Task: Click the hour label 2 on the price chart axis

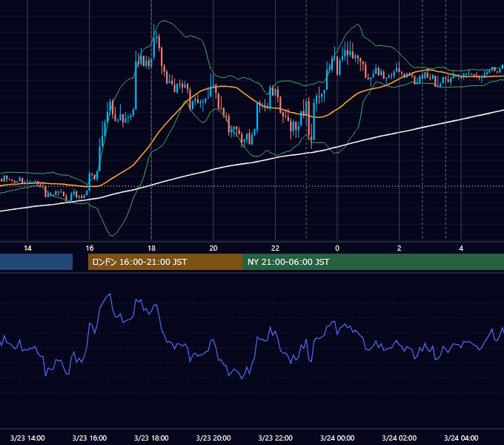Action: [399, 248]
